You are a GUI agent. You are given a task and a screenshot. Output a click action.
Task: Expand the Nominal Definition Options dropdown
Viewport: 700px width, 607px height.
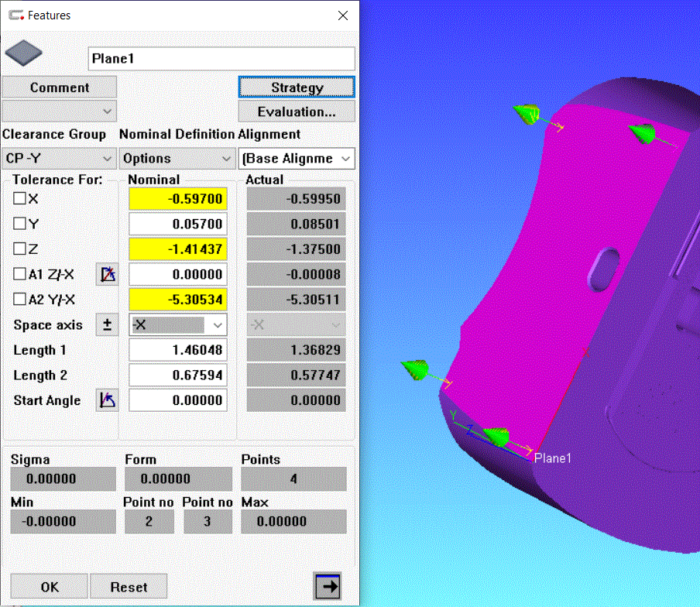coord(177,158)
